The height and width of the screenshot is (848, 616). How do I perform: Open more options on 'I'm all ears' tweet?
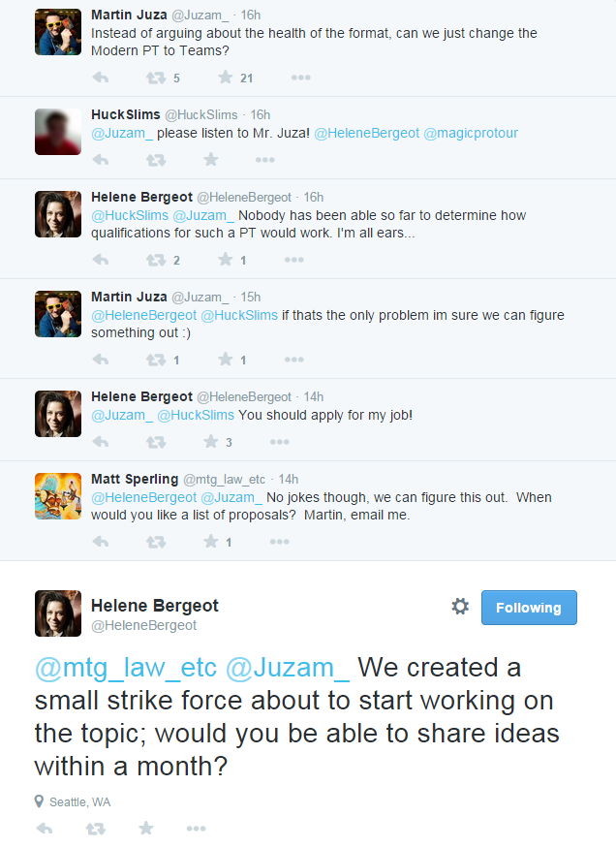click(293, 260)
